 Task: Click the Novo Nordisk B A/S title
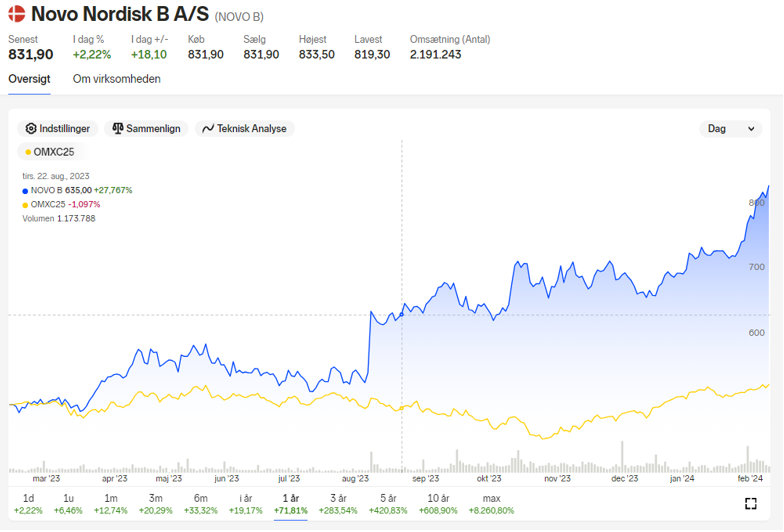[x=120, y=14]
